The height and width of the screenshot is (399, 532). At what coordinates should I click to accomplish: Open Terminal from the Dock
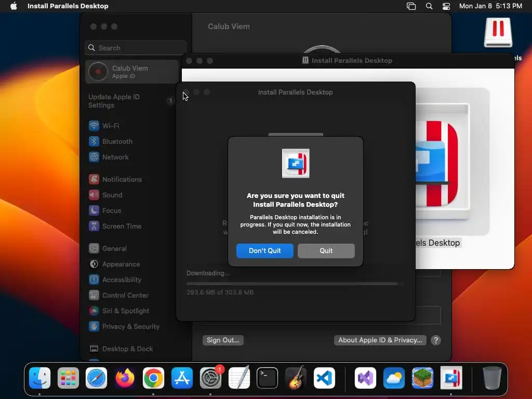click(x=268, y=378)
